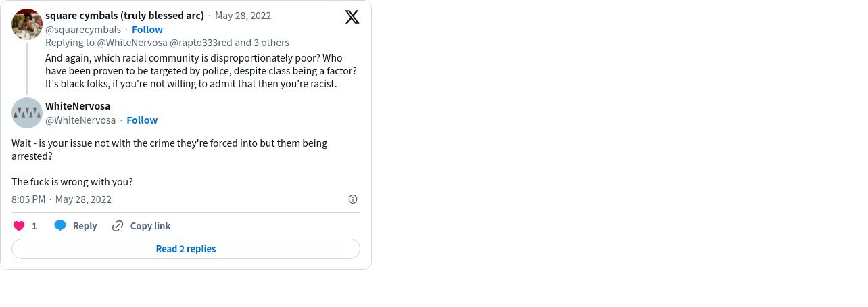Open the @squarecymbals handle

click(x=83, y=29)
